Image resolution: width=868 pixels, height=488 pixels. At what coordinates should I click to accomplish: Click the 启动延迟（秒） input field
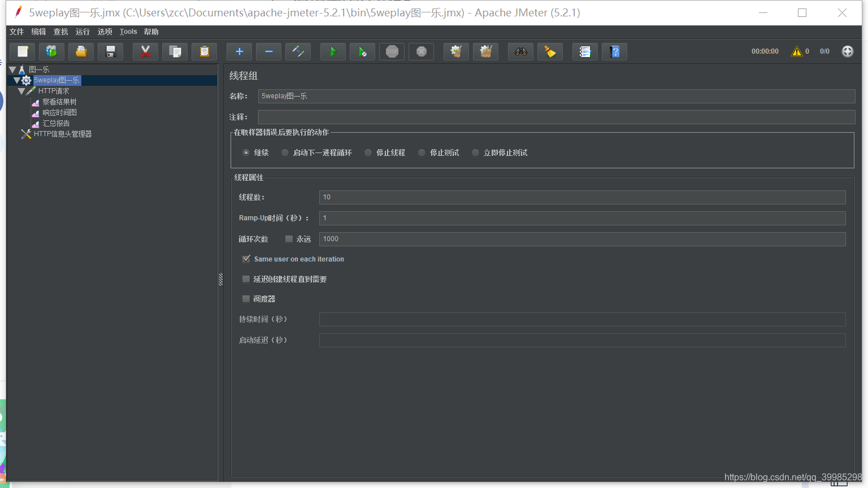click(583, 340)
